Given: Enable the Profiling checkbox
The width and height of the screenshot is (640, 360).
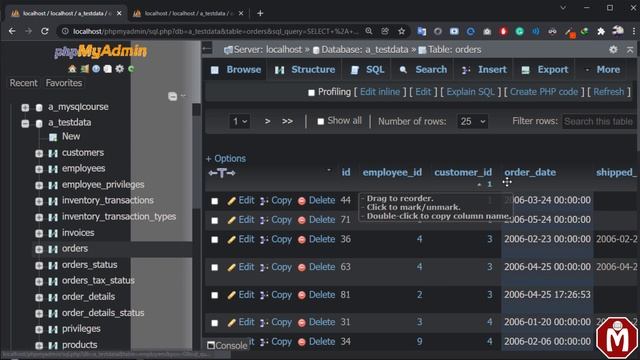Looking at the screenshot, I should point(311,93).
